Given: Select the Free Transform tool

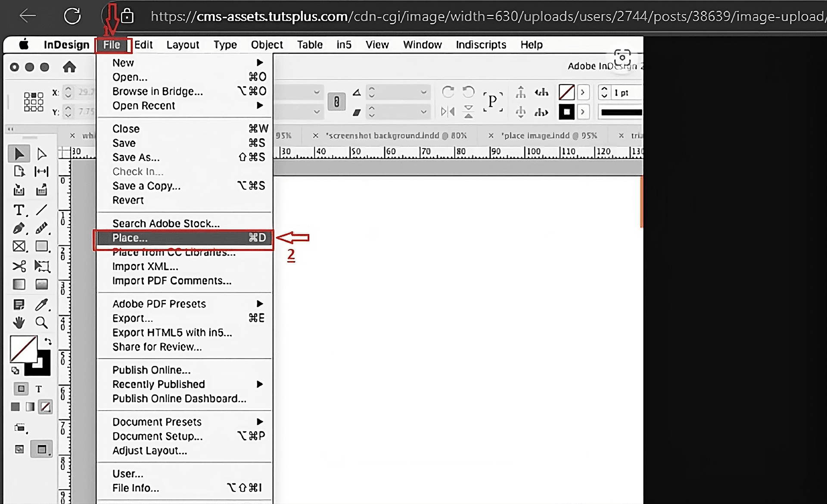Looking at the screenshot, I should click(x=42, y=266).
